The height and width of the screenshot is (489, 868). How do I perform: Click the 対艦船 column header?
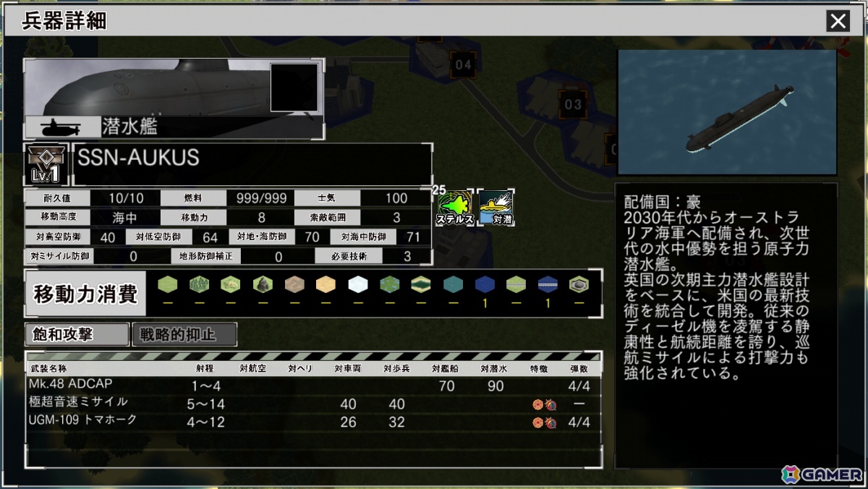(446, 369)
